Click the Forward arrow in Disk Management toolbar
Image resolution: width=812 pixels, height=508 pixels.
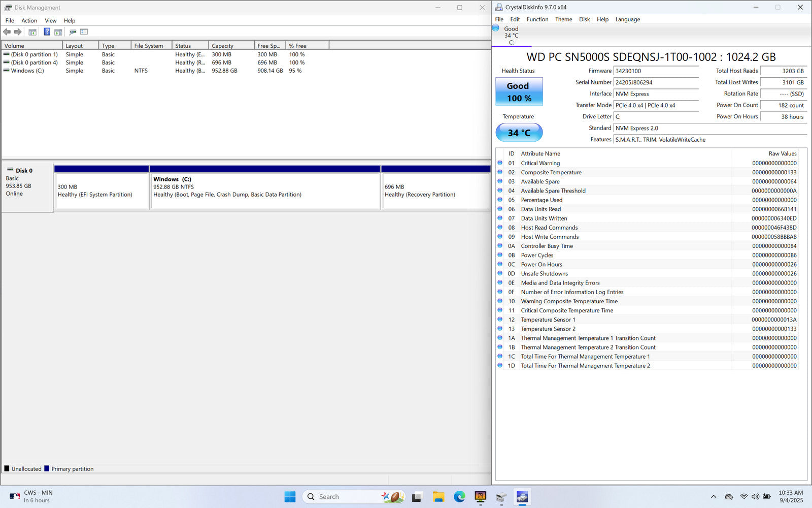point(18,32)
